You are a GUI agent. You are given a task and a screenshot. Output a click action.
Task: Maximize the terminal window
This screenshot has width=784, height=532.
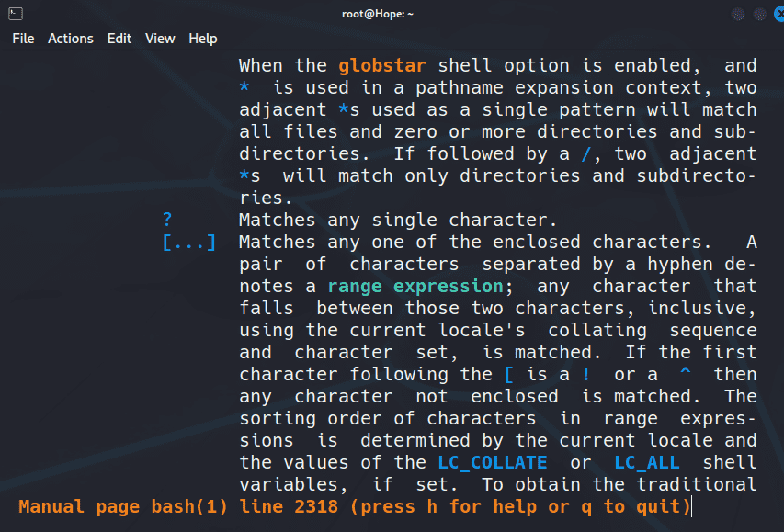coord(759,14)
